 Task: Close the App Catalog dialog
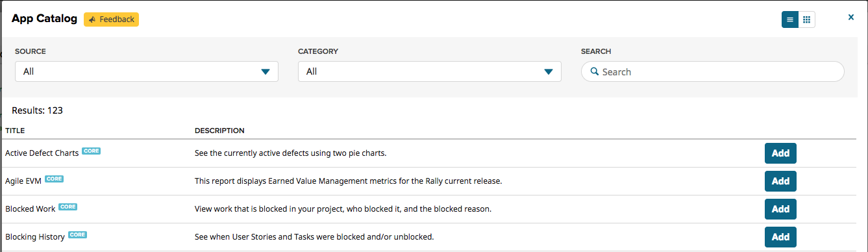[851, 18]
